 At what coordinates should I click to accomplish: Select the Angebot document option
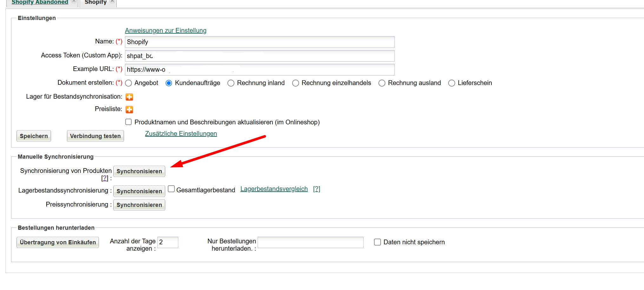(128, 83)
